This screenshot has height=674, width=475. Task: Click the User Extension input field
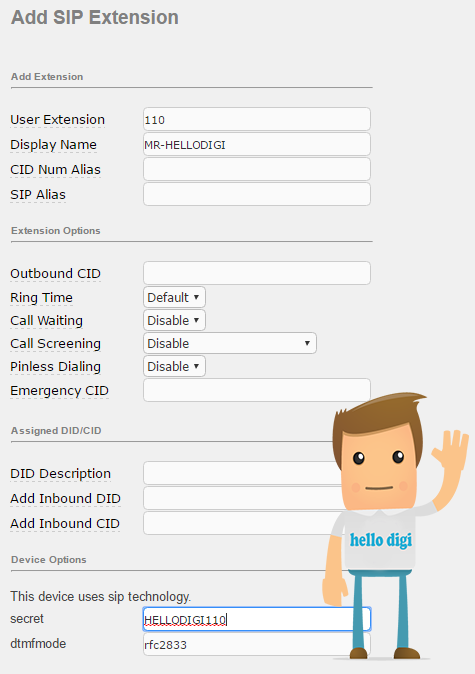pyautogui.click(x=257, y=119)
